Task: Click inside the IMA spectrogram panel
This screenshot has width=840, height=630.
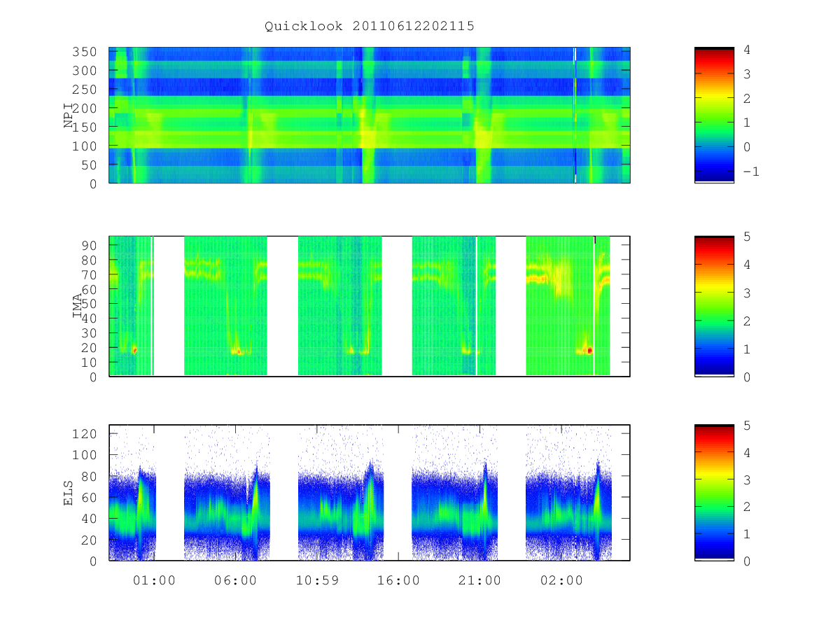Action: click(370, 307)
